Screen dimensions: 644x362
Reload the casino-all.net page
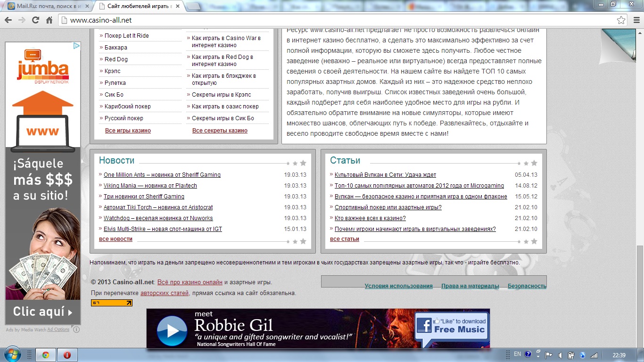point(35,20)
